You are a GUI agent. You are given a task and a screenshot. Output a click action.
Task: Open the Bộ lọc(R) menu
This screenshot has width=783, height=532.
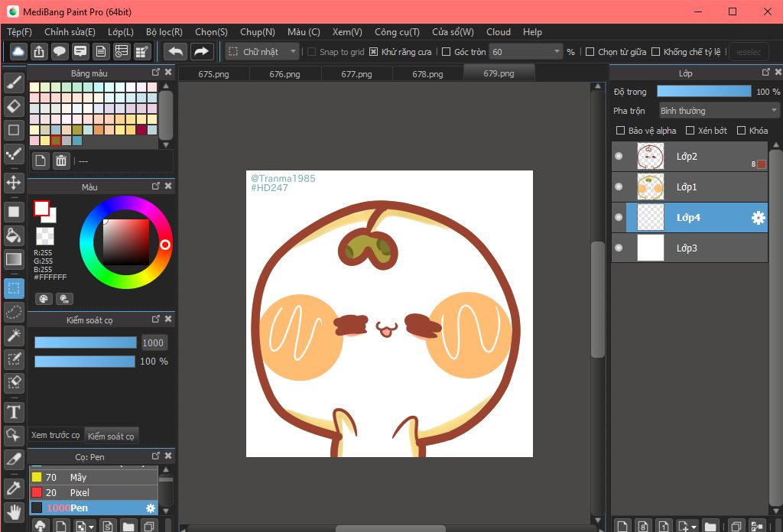[164, 32]
